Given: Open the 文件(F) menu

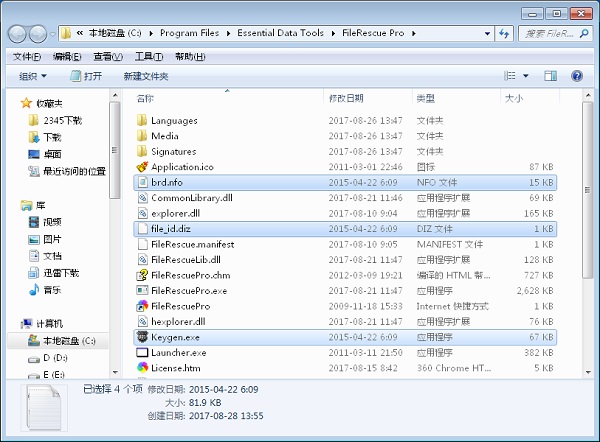Looking at the screenshot, I should pyautogui.click(x=26, y=57).
